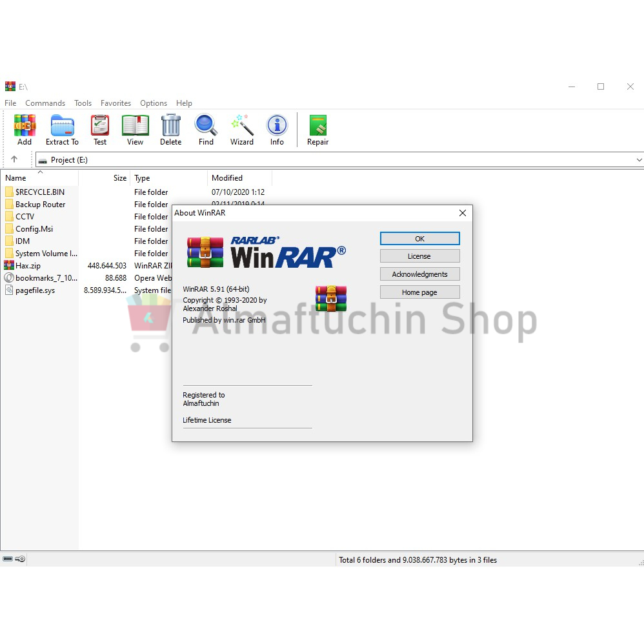Click the Delete trash can icon
Image resolution: width=644 pixels, height=644 pixels.
click(x=170, y=125)
